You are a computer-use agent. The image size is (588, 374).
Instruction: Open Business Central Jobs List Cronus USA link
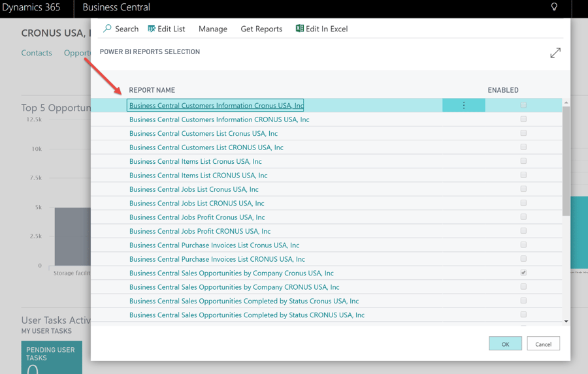[194, 189]
